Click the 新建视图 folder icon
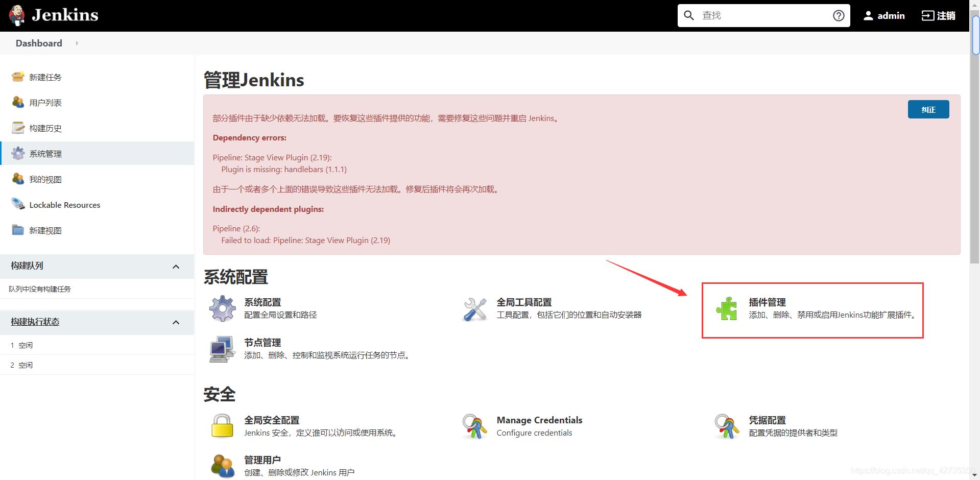 [18, 230]
